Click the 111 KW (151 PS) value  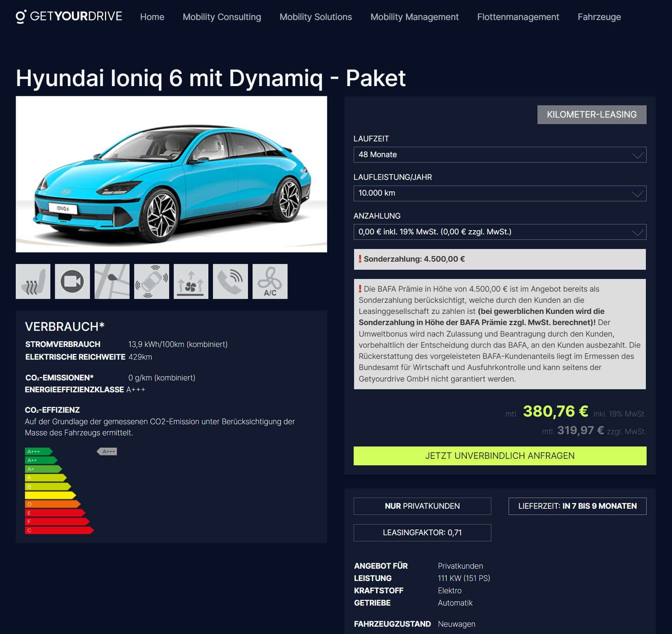tap(464, 578)
